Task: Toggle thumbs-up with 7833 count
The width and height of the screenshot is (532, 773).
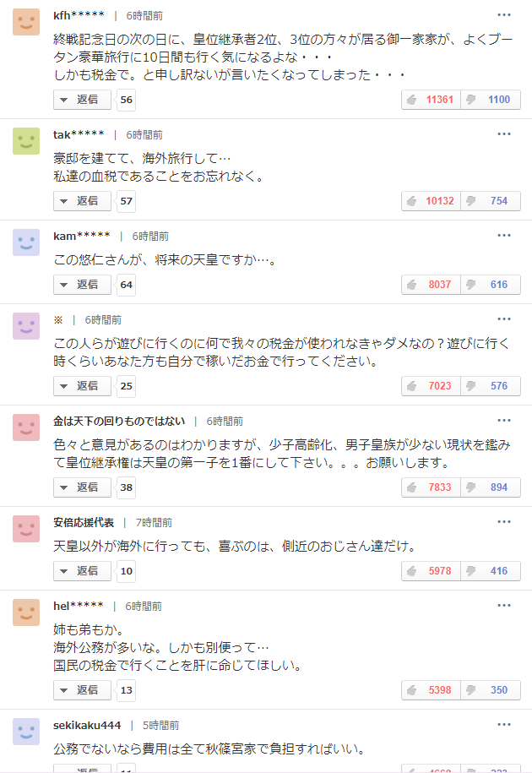Action: tap(431, 487)
